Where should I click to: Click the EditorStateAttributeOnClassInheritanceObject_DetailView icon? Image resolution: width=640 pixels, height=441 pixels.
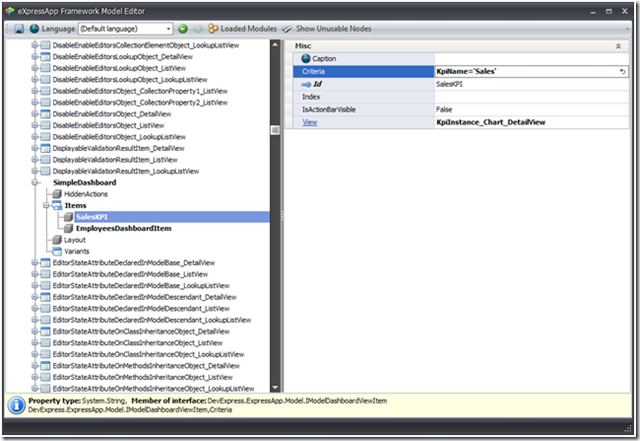point(46,331)
